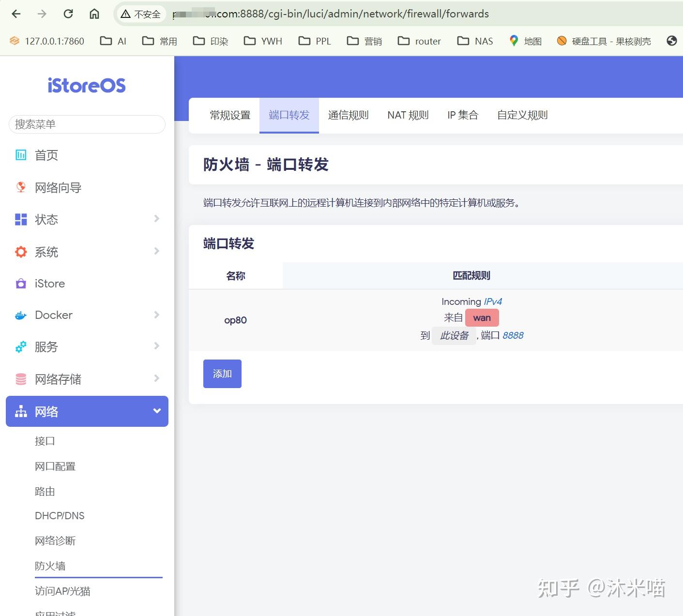683x616 pixels.
Task: Switch to the 通信规则 tab
Action: pyautogui.click(x=348, y=115)
